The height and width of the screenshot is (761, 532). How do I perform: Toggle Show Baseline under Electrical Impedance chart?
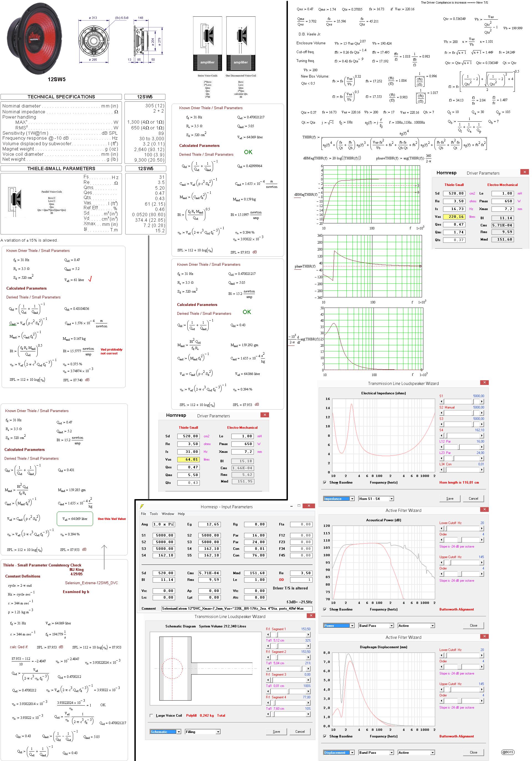click(325, 482)
